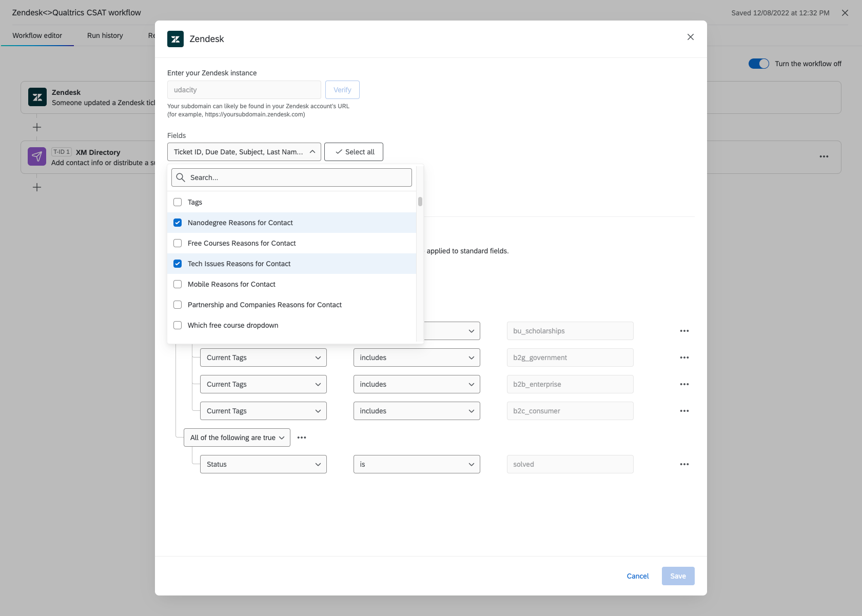
Task: Check Partnership and Companies Reasons for Contact
Action: (178, 305)
